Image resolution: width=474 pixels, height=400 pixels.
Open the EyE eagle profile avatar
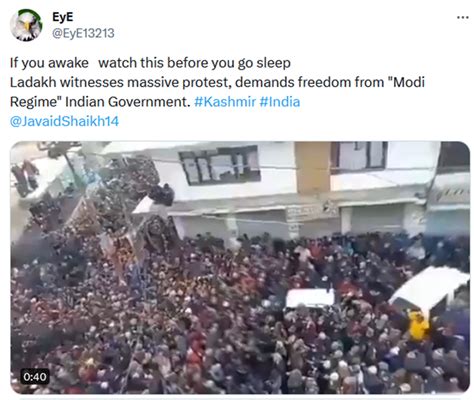click(26, 25)
